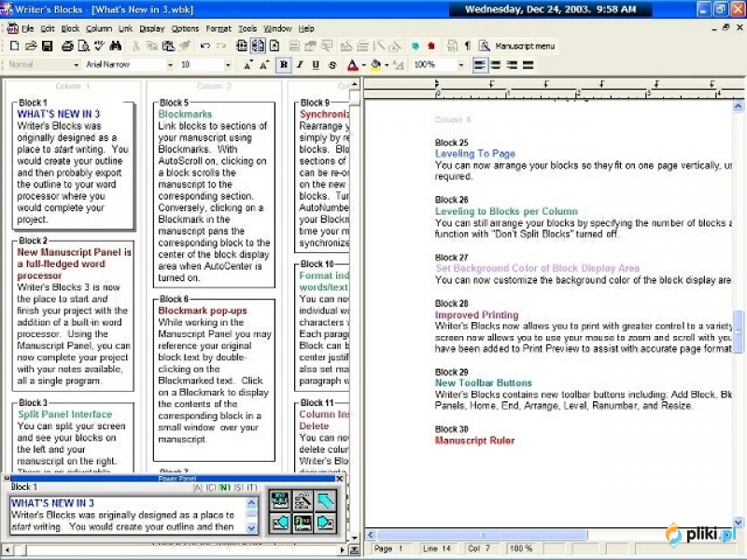The width and height of the screenshot is (747, 560).
Task: Toggle underline formatting
Action: (316, 64)
